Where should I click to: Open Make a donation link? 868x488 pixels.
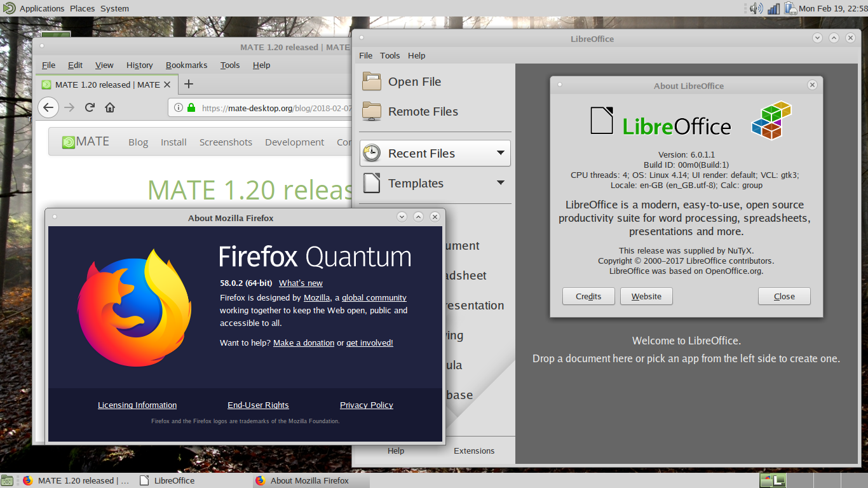click(x=304, y=342)
